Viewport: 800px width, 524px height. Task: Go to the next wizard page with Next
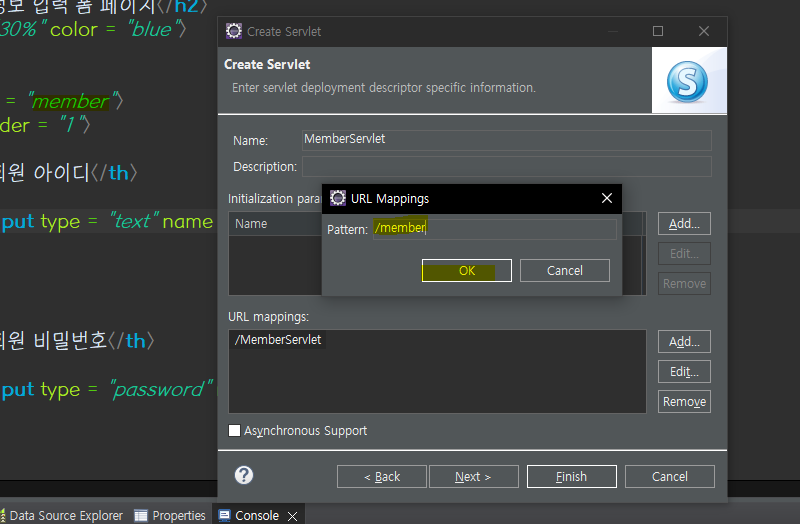[473, 477]
